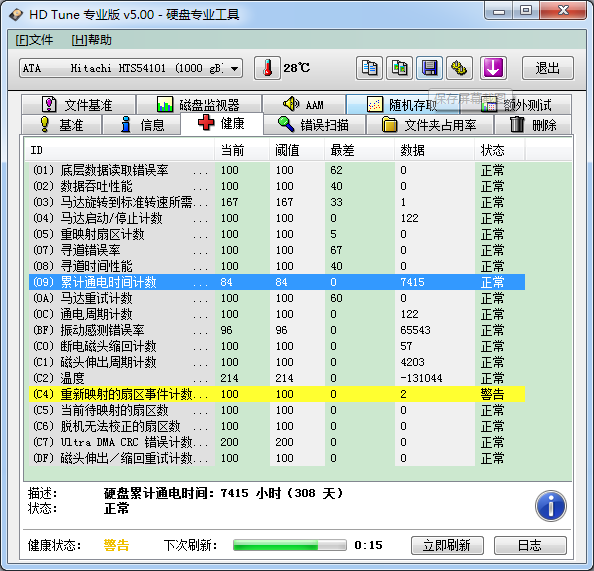Select row (08) 寻道时间性能
Image resolution: width=594 pixels, height=571 pixels.
pyautogui.click(x=277, y=266)
